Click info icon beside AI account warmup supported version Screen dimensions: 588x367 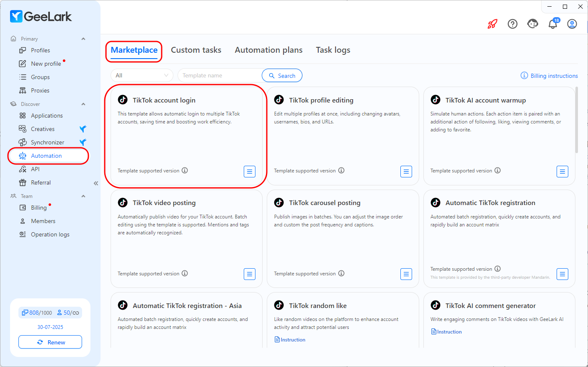tap(498, 170)
